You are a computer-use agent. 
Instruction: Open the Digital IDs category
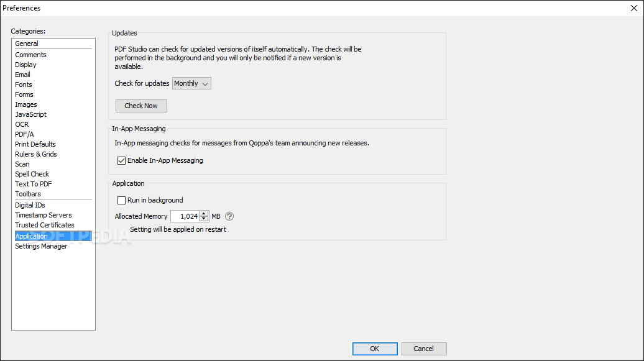30,205
